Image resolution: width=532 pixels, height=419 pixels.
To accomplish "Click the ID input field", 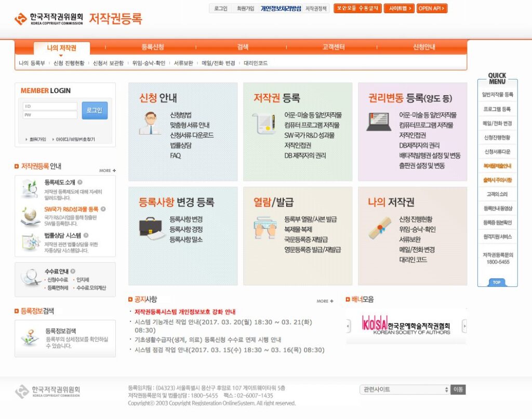I will [50, 106].
